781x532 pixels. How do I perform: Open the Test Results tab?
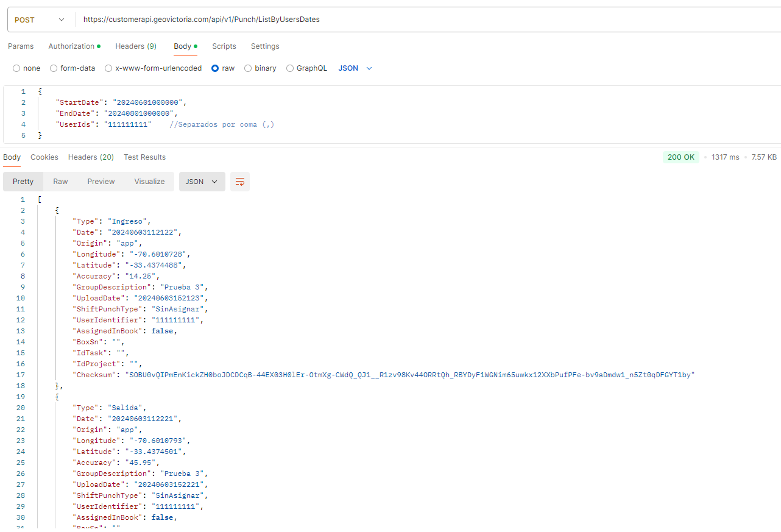tap(144, 157)
